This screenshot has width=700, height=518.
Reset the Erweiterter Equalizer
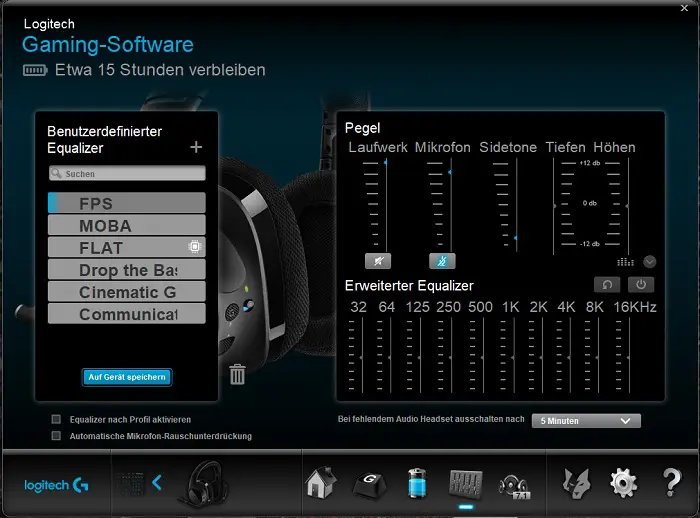click(607, 285)
